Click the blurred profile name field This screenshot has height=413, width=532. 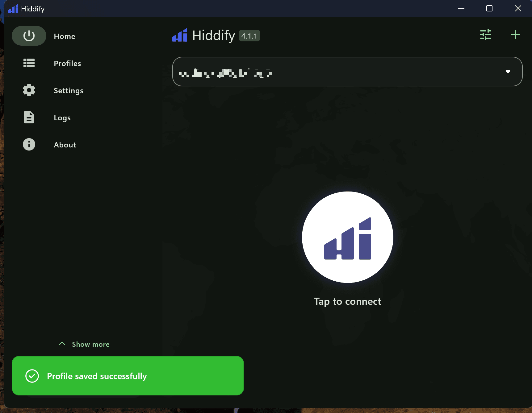[x=347, y=72]
